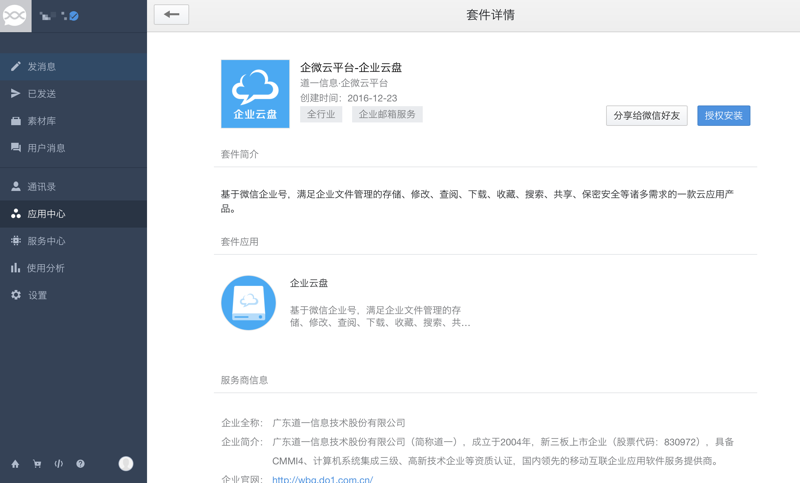Viewport: 800px width, 483px height.
Task: Click the gear icon beside 设置
Action: click(16, 295)
